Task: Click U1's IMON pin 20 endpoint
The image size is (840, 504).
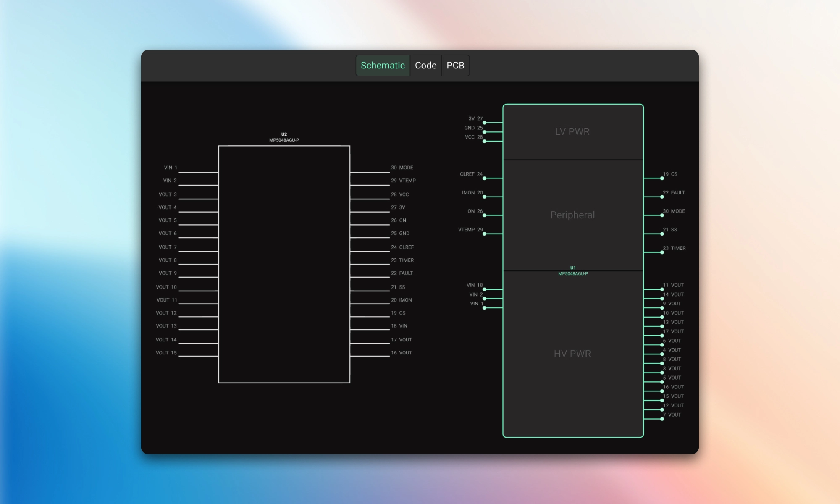Action: tap(484, 197)
